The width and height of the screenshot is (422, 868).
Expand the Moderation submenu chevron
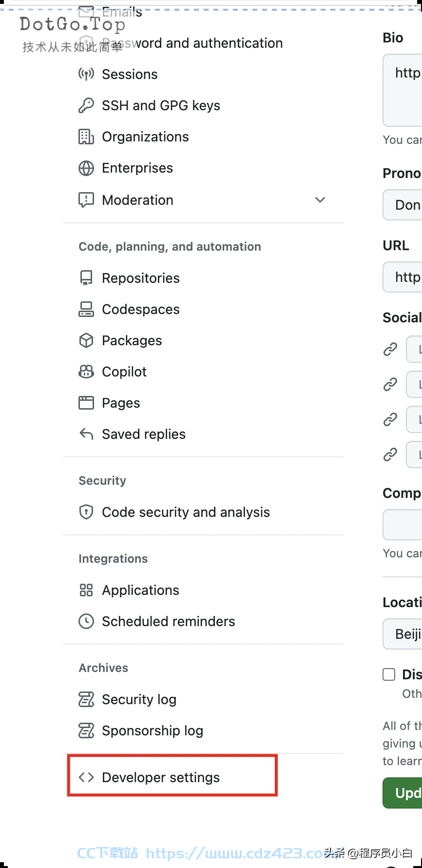pyautogui.click(x=320, y=200)
